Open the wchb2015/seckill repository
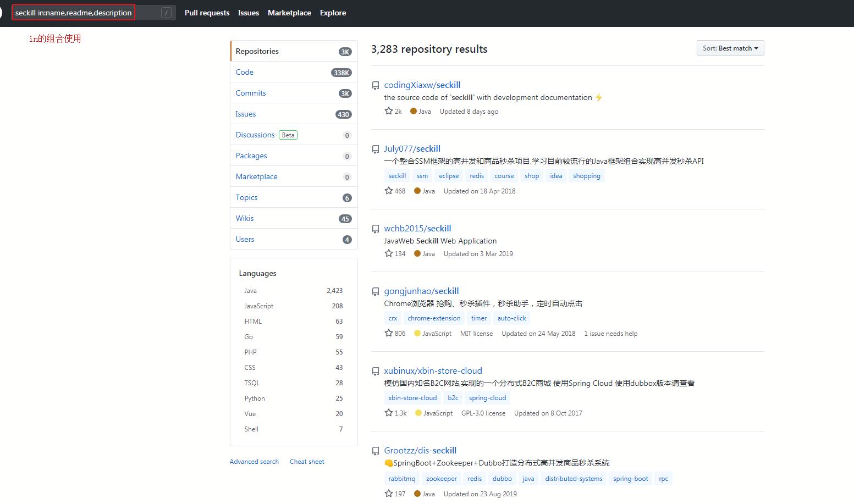 pyautogui.click(x=417, y=228)
